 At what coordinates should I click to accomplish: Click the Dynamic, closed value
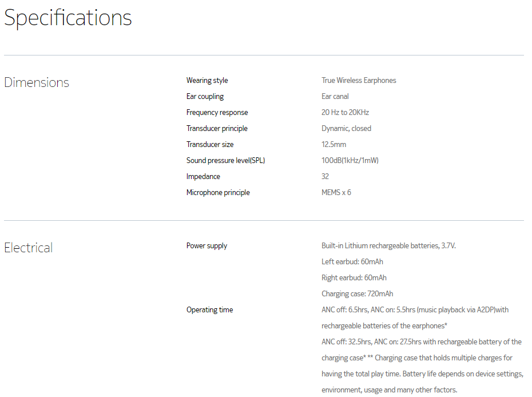pos(346,129)
